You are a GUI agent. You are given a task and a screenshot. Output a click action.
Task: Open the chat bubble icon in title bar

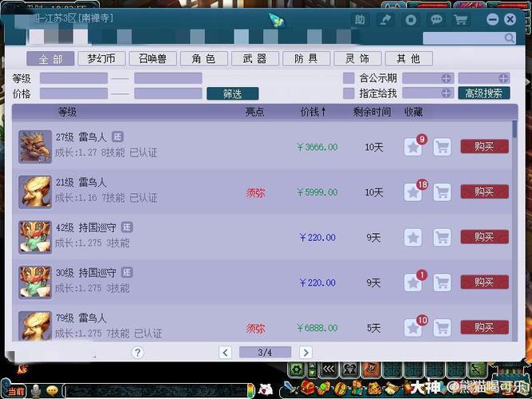435,20
